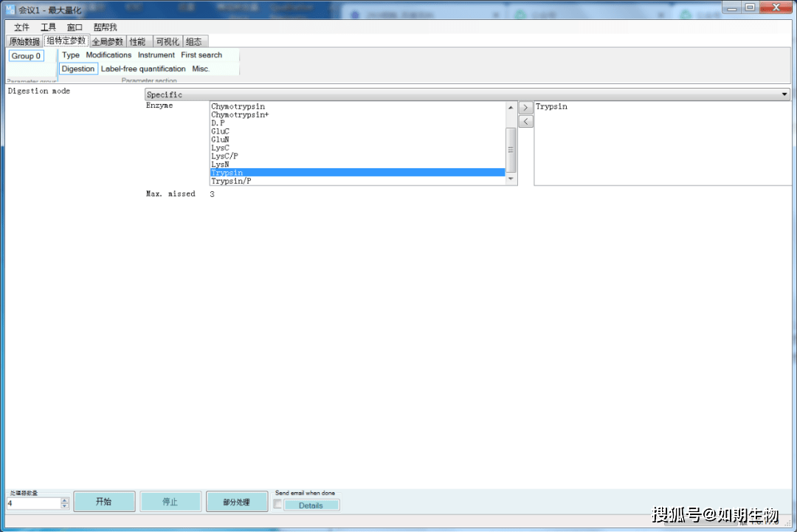Open the 帮帮我 help menu
The image size is (797, 532).
coord(106,27)
